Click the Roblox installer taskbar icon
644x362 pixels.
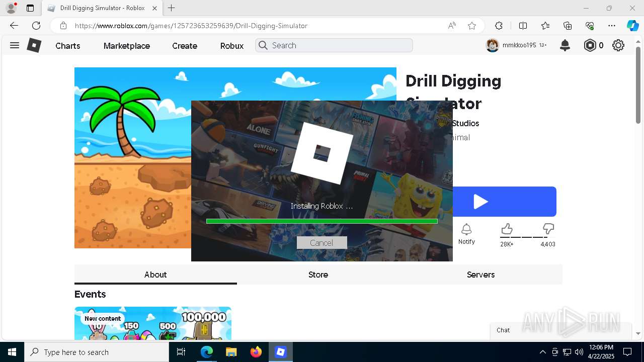(x=281, y=352)
